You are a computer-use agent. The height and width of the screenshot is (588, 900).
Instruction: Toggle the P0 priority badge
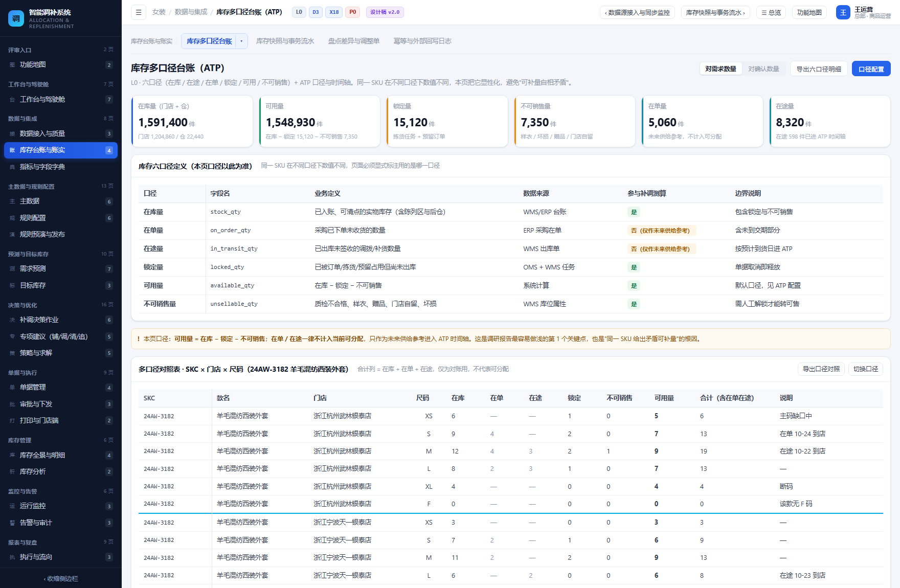pyautogui.click(x=353, y=12)
